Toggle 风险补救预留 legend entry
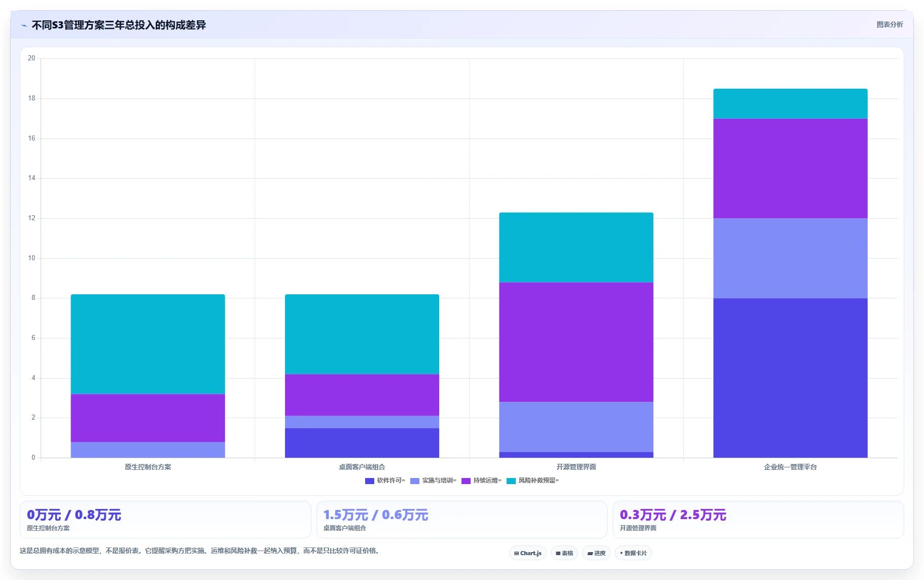924x580 pixels. [532, 481]
